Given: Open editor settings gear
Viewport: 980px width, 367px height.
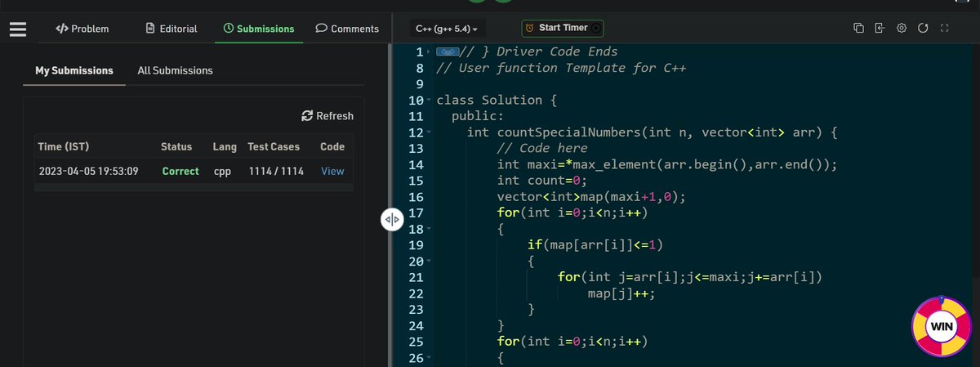Looking at the screenshot, I should [902, 29].
